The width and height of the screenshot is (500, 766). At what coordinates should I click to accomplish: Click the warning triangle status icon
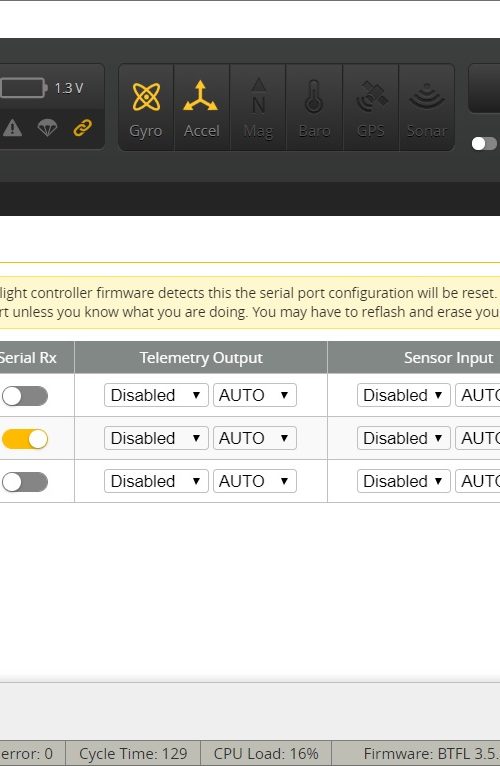[12, 128]
